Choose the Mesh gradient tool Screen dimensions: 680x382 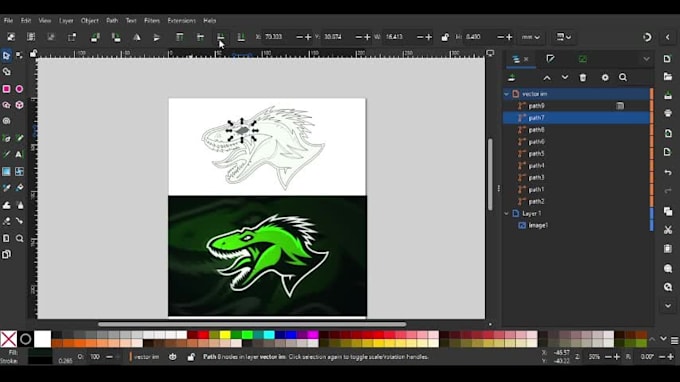click(x=20, y=172)
